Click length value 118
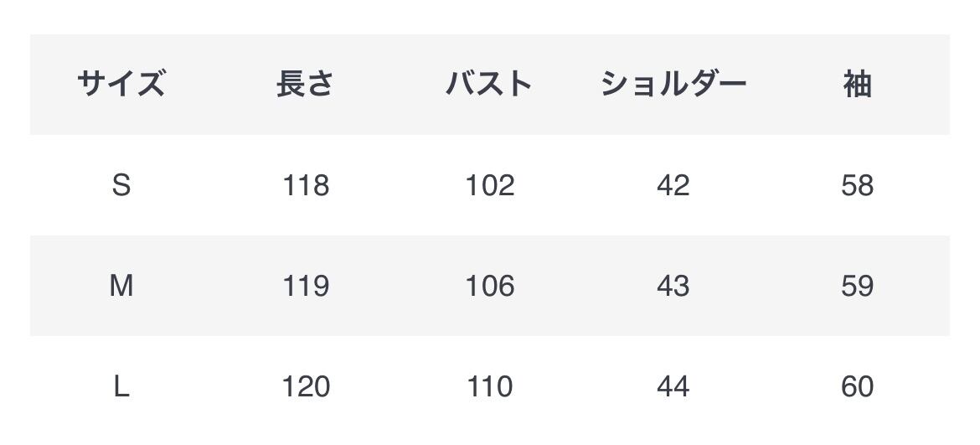Viewport: 980px width, 445px height. [x=306, y=185]
